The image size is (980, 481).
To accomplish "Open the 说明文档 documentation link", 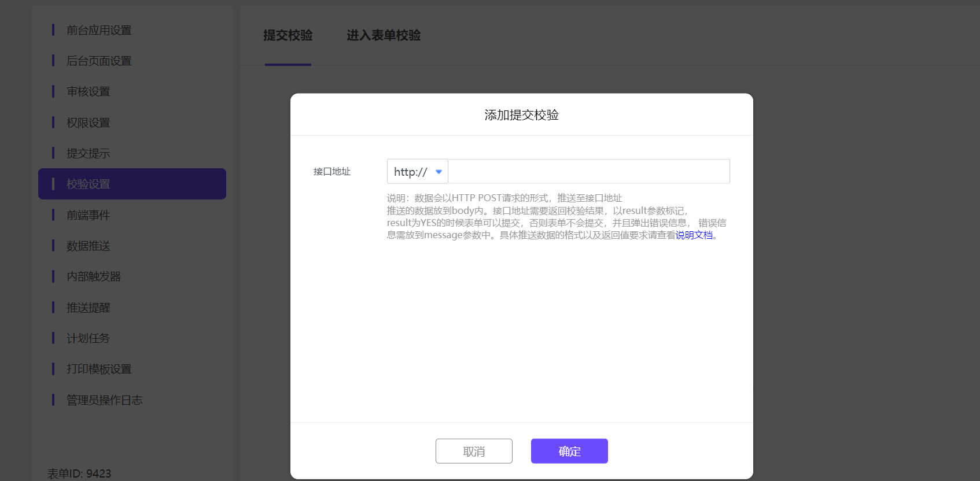I will point(694,235).
